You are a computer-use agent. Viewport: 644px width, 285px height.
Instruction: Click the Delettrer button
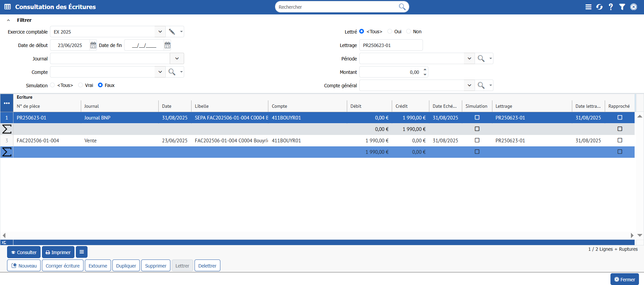tap(207, 266)
